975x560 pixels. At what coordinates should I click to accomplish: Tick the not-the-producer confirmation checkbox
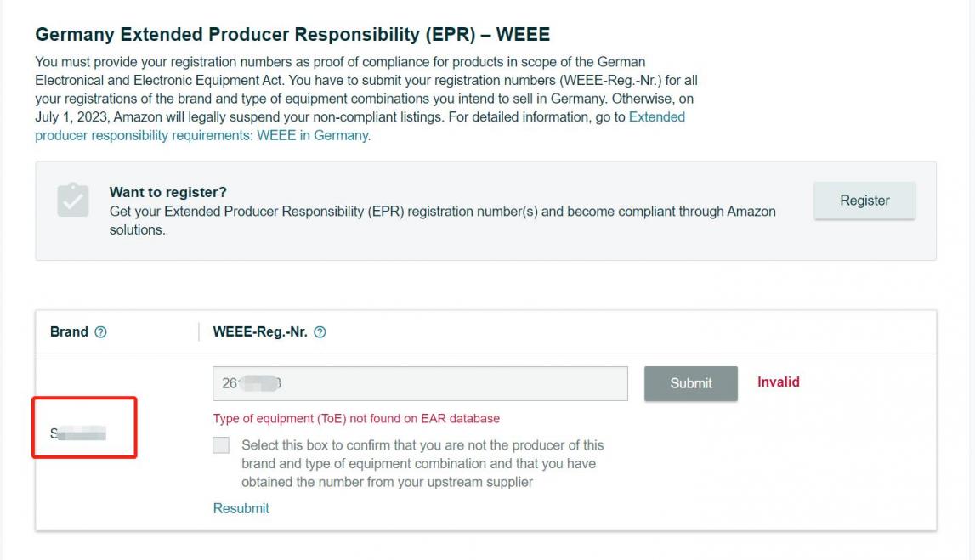(221, 445)
